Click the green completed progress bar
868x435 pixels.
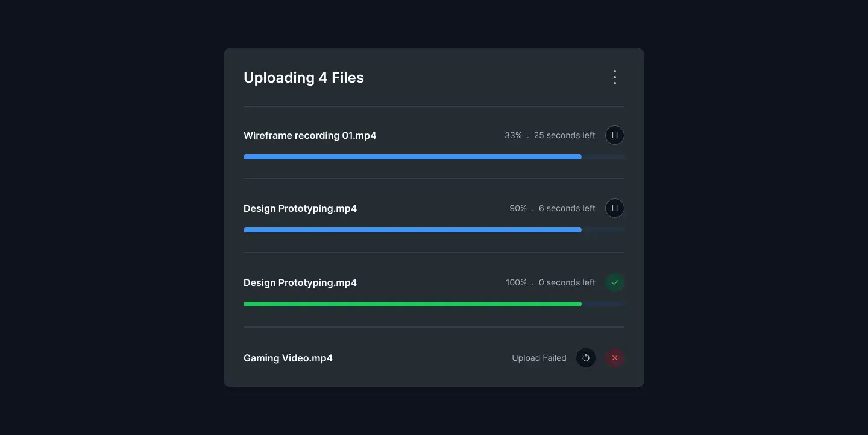[x=412, y=304]
